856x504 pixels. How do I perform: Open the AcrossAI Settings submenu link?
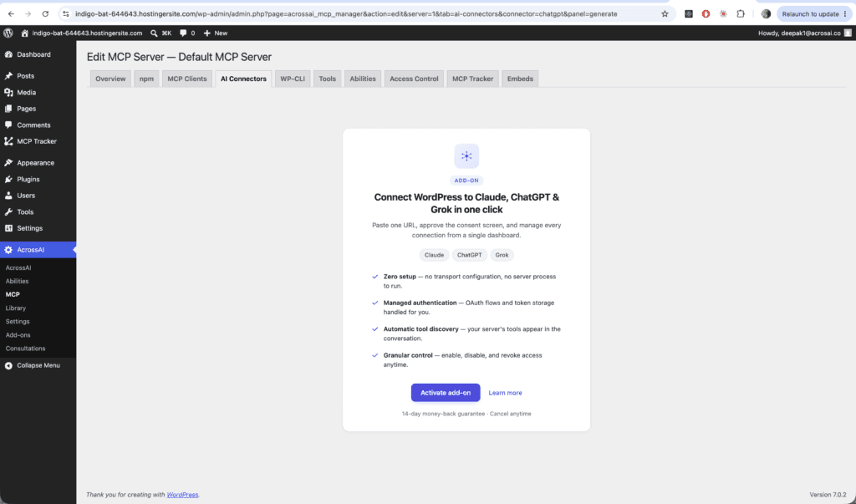tap(18, 322)
